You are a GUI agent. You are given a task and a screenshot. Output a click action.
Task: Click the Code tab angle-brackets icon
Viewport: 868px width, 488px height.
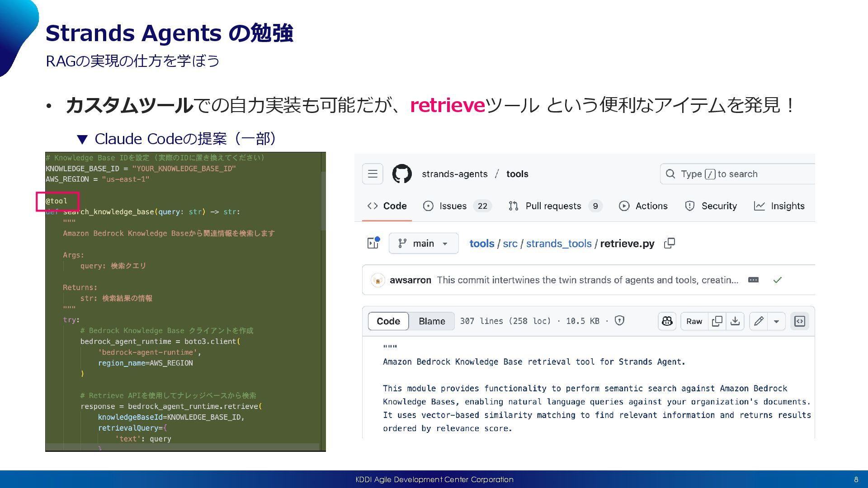click(x=373, y=206)
